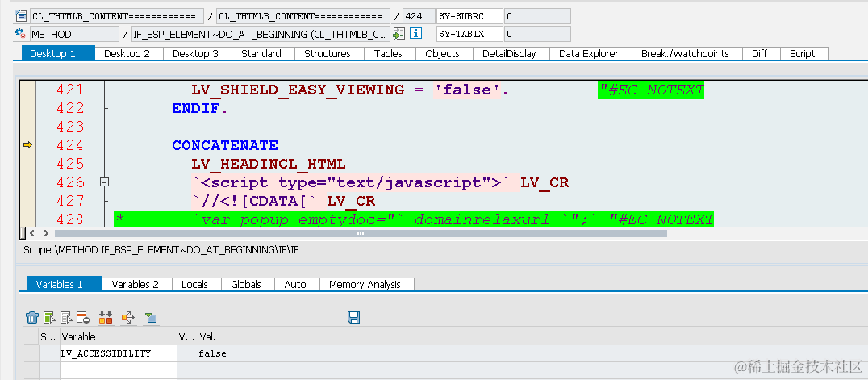Select the Locals tab
Image resolution: width=868 pixels, height=380 pixels.
click(197, 284)
